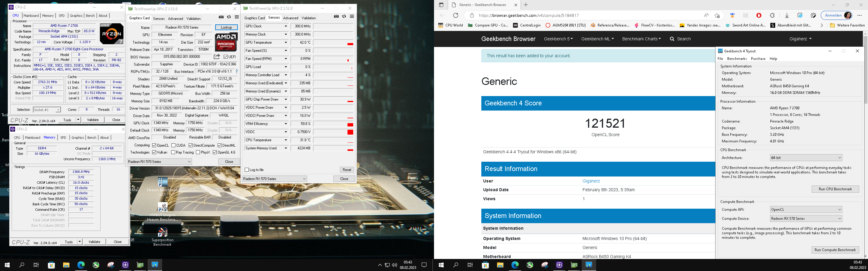Open Compute Device dropdown in Geekbench

point(806,219)
